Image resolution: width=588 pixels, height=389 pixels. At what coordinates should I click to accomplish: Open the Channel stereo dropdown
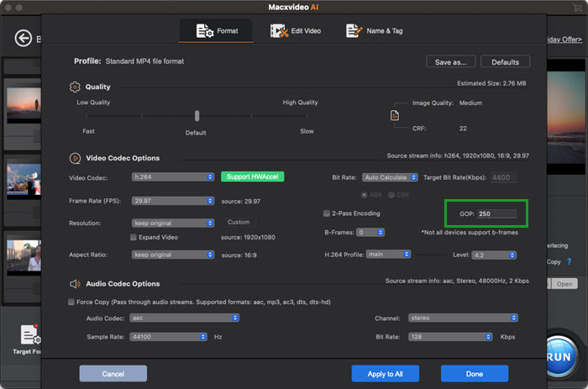click(463, 318)
